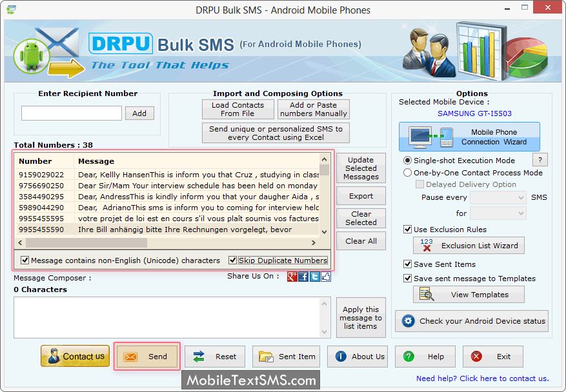
Task: Follow 'Need help? Click here to contact us' link
Action: tap(482, 378)
